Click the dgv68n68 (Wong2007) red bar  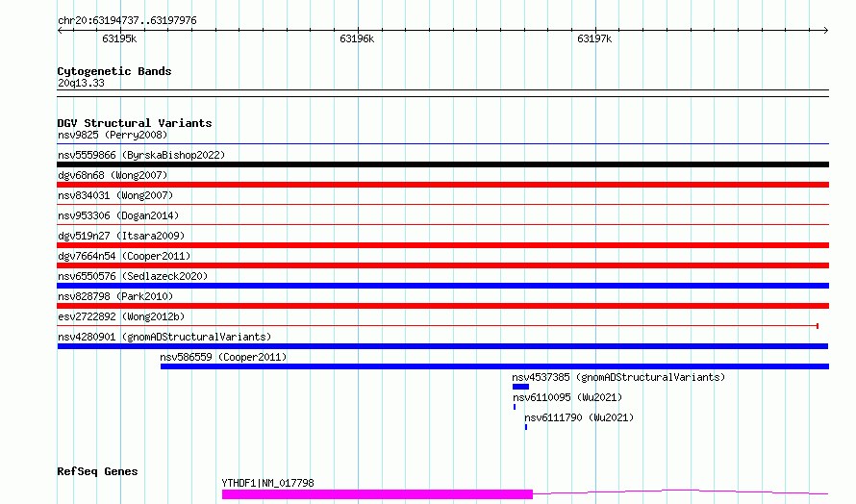(442, 185)
